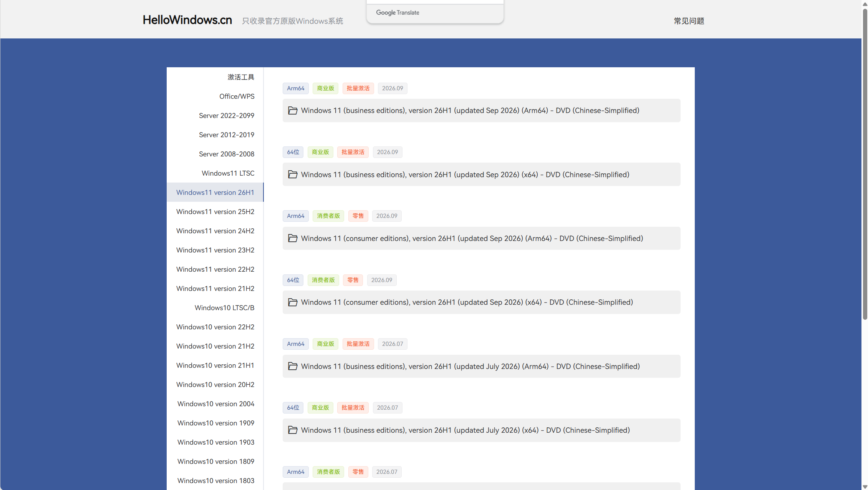Click the Google Translate logo popup
The image size is (868, 490).
[x=398, y=13]
